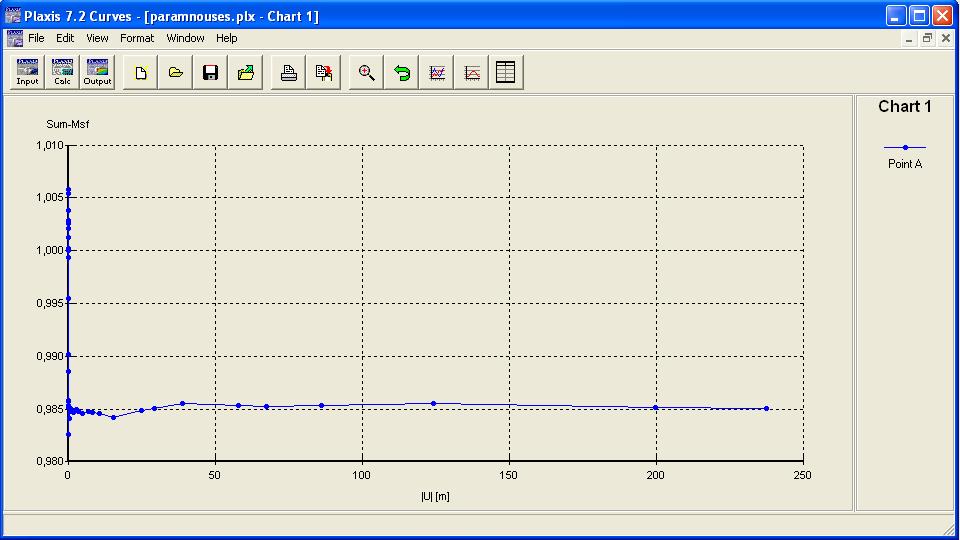Image resolution: width=960 pixels, height=540 pixels.
Task: Click the 200 x-axis tick label
Action: click(656, 475)
